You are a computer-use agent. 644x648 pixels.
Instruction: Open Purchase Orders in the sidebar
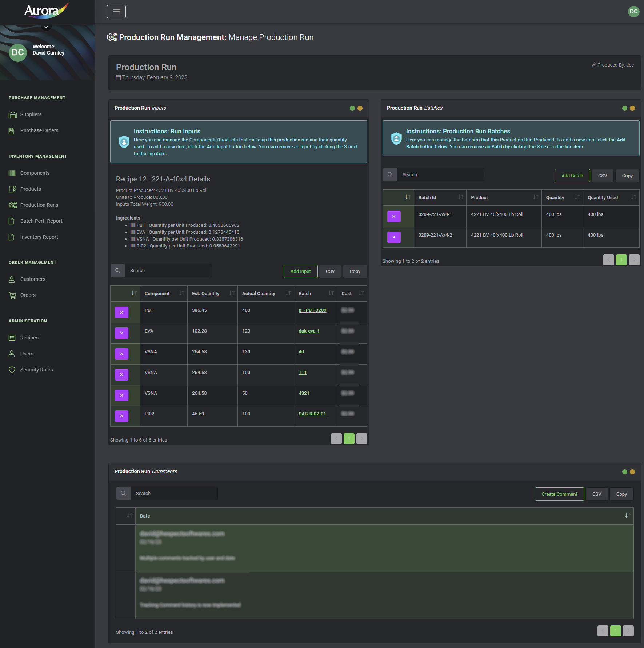click(x=39, y=130)
